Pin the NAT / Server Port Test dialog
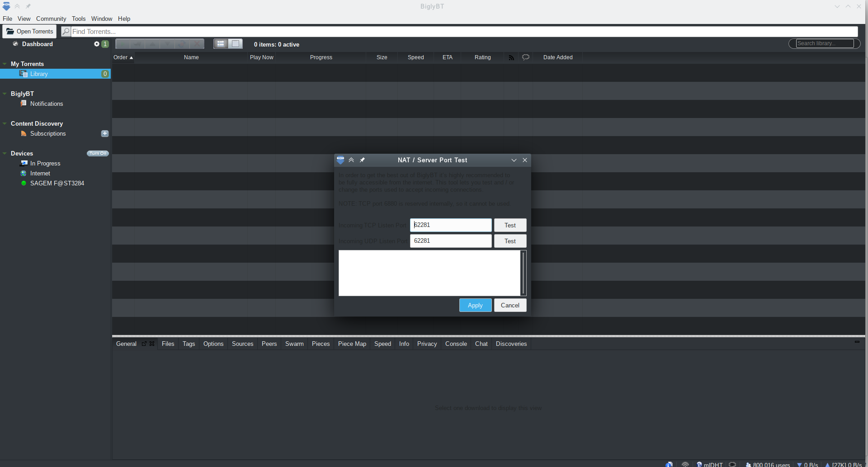The width and height of the screenshot is (868, 467). 363,160
